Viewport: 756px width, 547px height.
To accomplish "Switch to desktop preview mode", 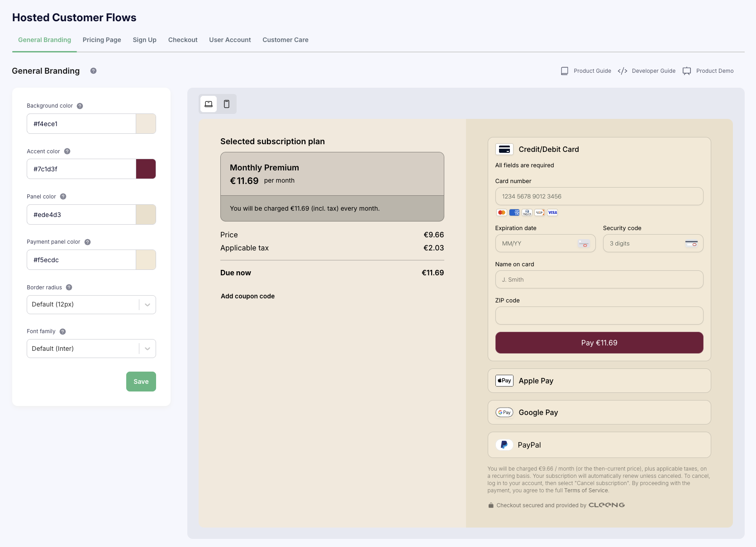I will click(x=209, y=104).
